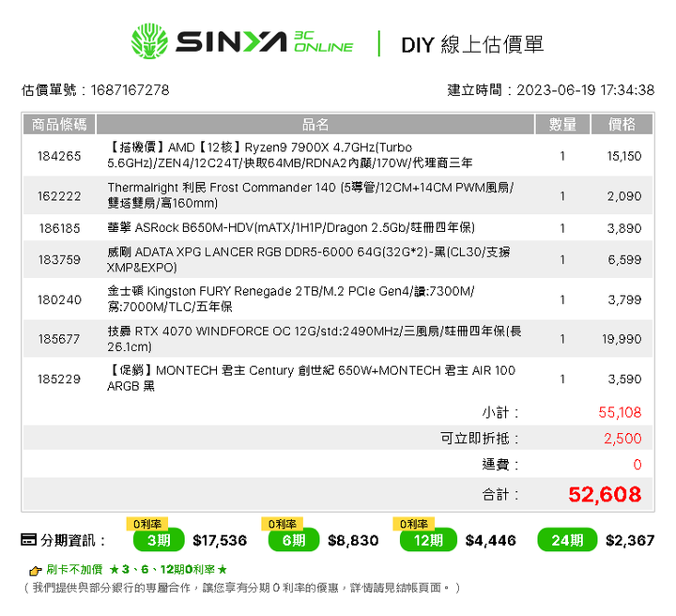Click barcode 186185
Screen dimensions: 676x616
pyautogui.click(x=59, y=228)
